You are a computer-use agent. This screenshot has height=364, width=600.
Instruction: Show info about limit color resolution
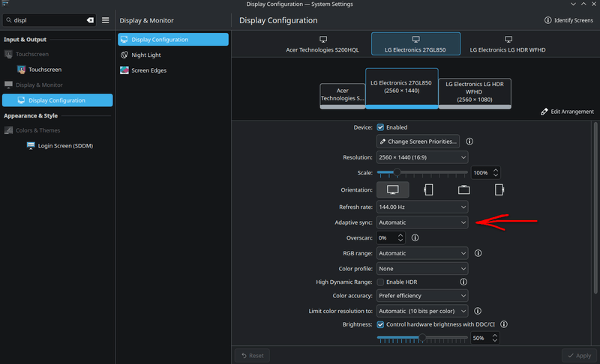[478, 312]
